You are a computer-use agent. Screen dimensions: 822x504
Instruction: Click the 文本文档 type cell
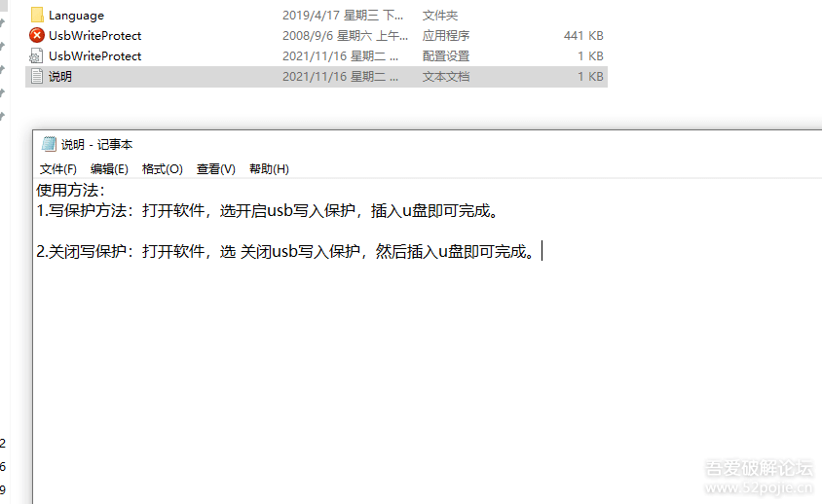tap(446, 77)
